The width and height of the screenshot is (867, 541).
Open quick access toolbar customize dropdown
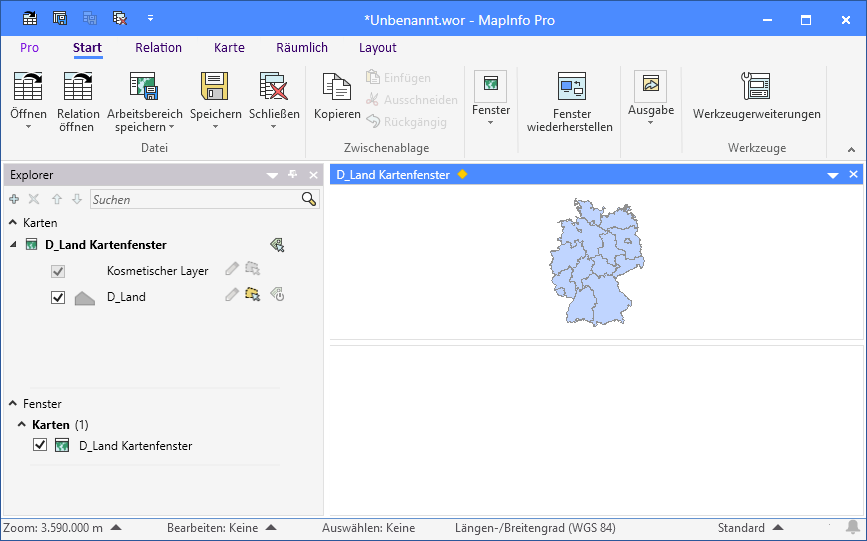[150, 18]
